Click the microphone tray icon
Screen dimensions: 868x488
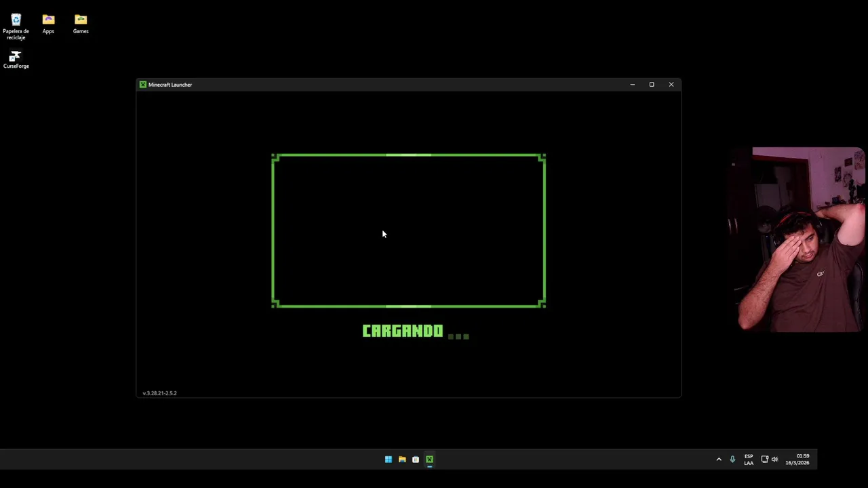point(732,460)
